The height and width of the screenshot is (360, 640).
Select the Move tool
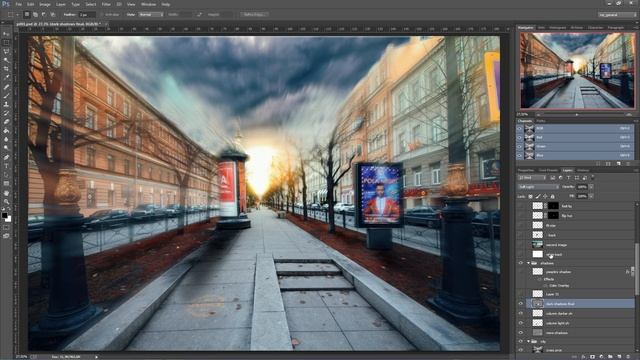coord(6,34)
